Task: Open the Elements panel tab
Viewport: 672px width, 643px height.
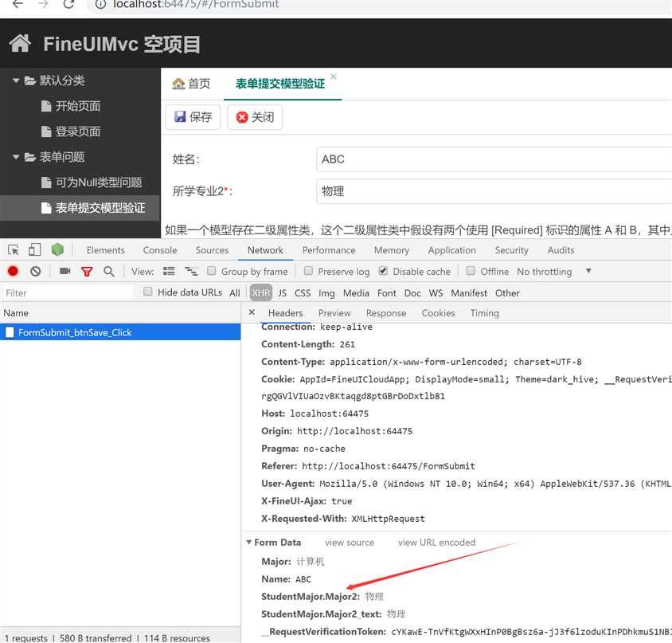Action: coord(105,250)
